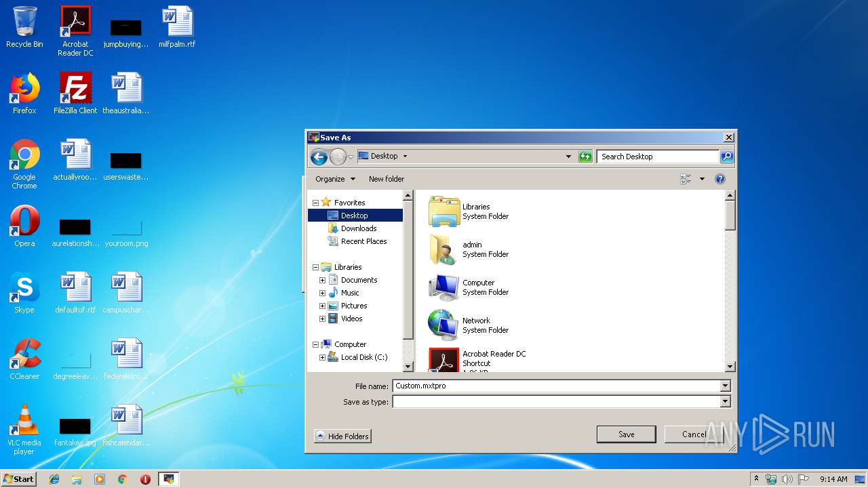868x488 pixels.
Task: Select fantakes.jpg on the desktop
Action: click(75, 432)
